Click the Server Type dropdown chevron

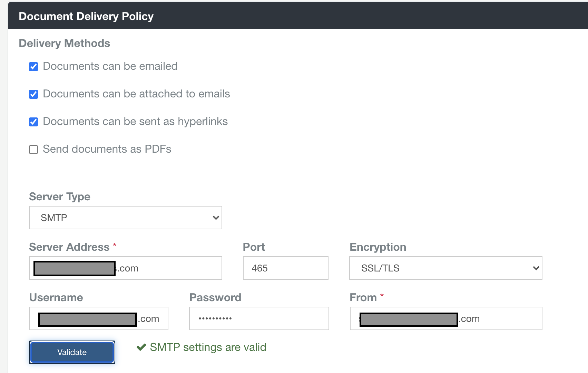216,218
